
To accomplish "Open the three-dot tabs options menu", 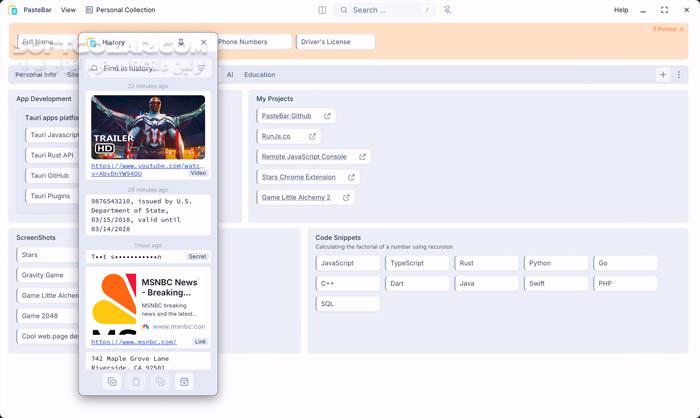I will coord(679,75).
